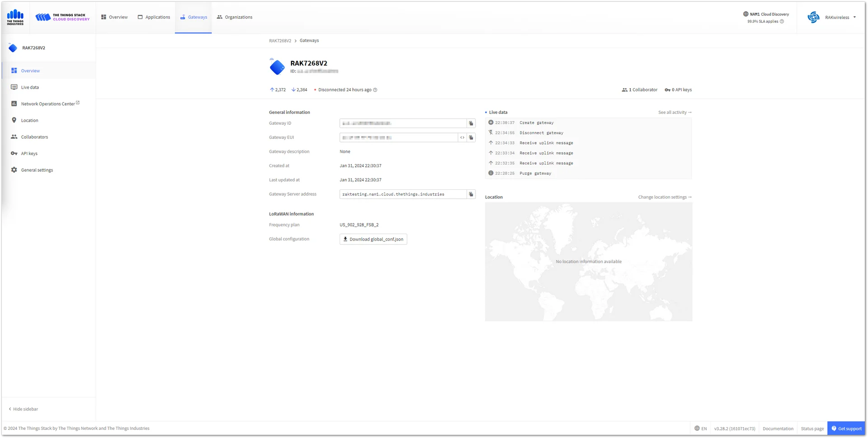
Task: Click Receive uplink message at 22:32:35
Action: [x=589, y=163]
